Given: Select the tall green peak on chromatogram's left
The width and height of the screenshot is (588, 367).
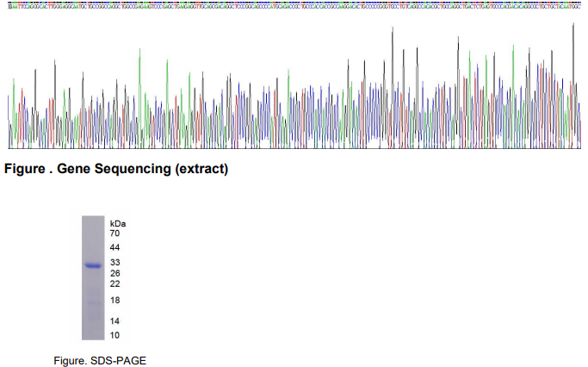Looking at the screenshot, I should point(139,52).
